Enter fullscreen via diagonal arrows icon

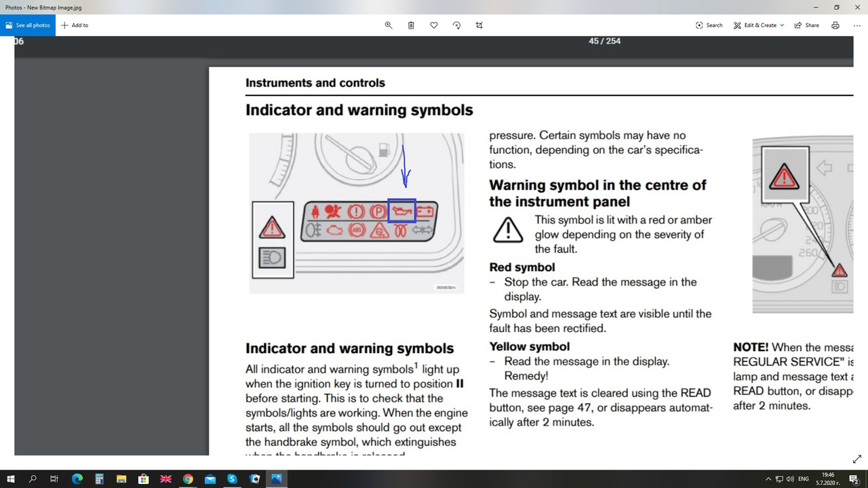click(x=856, y=459)
